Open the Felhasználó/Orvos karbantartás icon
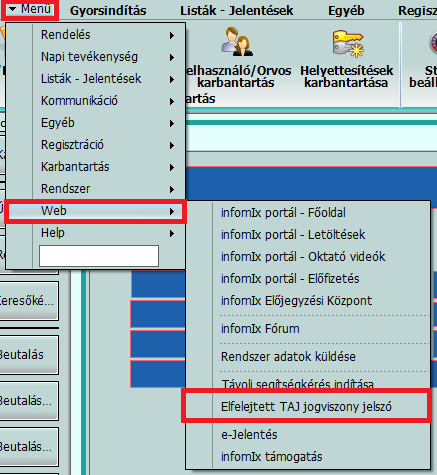The width and height of the screenshot is (437, 475). [237, 42]
